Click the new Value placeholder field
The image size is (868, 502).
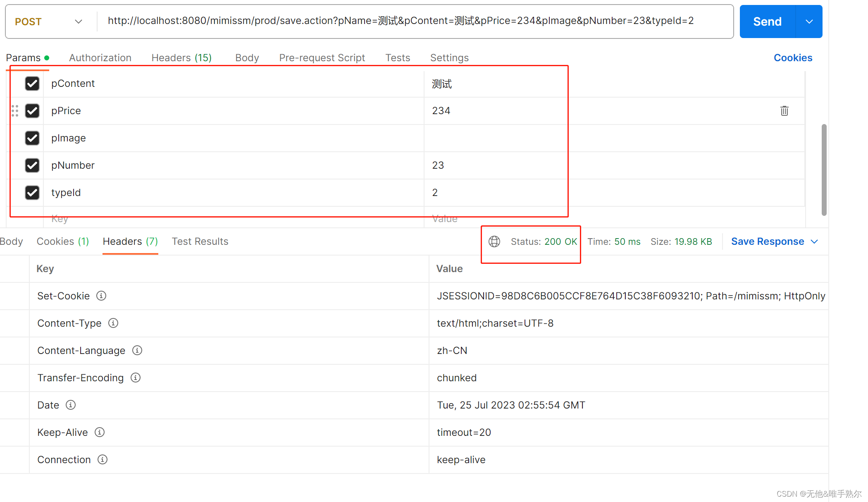click(x=614, y=218)
